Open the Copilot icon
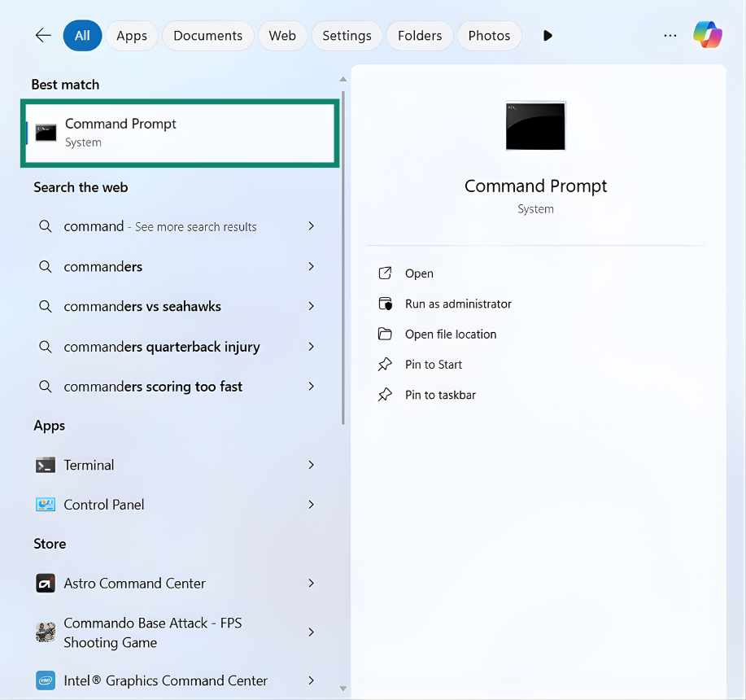The height and width of the screenshot is (700, 746). click(x=707, y=35)
